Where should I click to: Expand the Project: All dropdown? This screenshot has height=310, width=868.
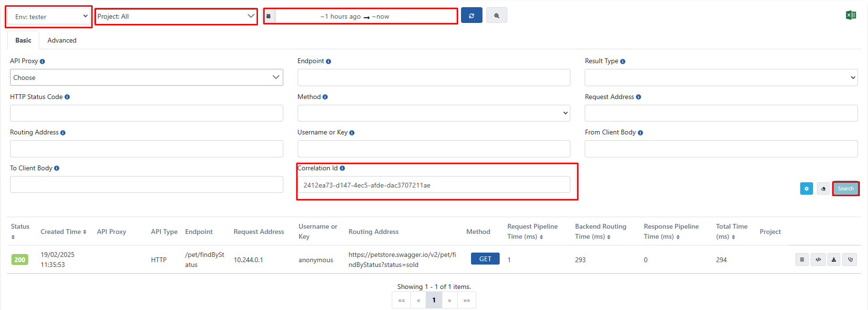pyautogui.click(x=176, y=16)
